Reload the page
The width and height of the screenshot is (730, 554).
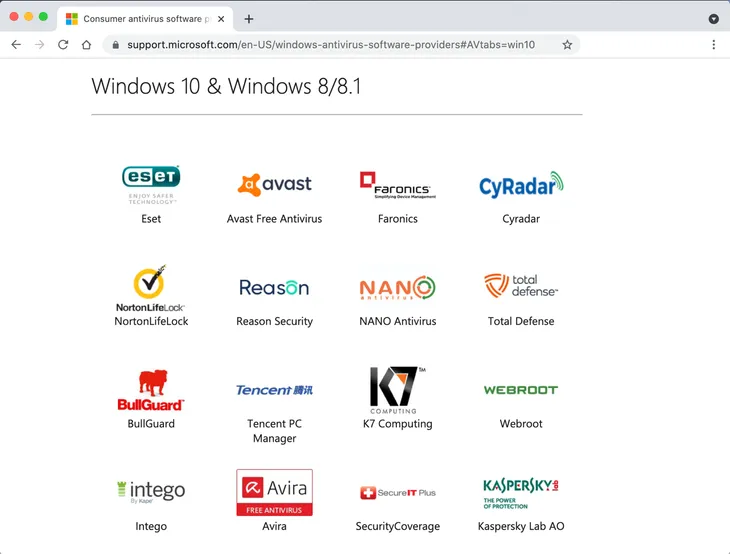[x=63, y=45]
